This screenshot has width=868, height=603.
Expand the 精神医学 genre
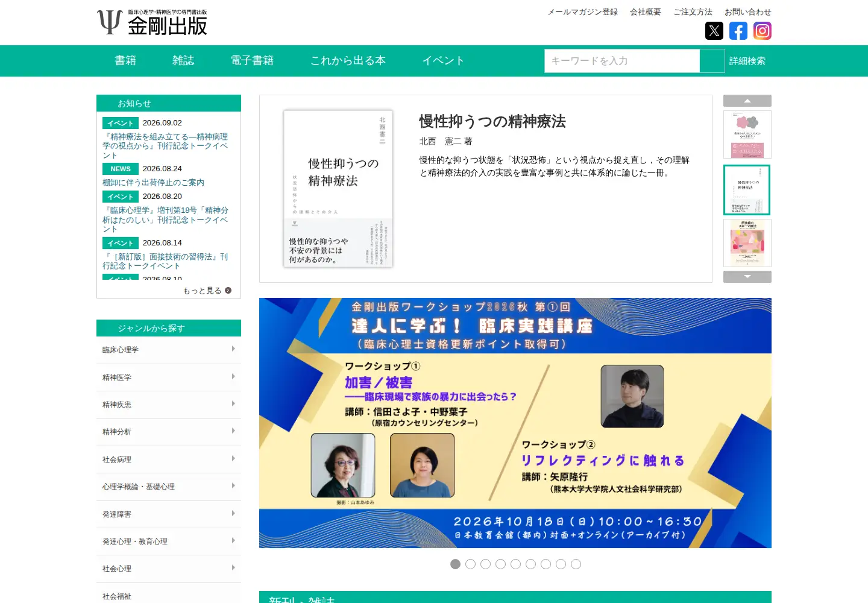pos(169,377)
